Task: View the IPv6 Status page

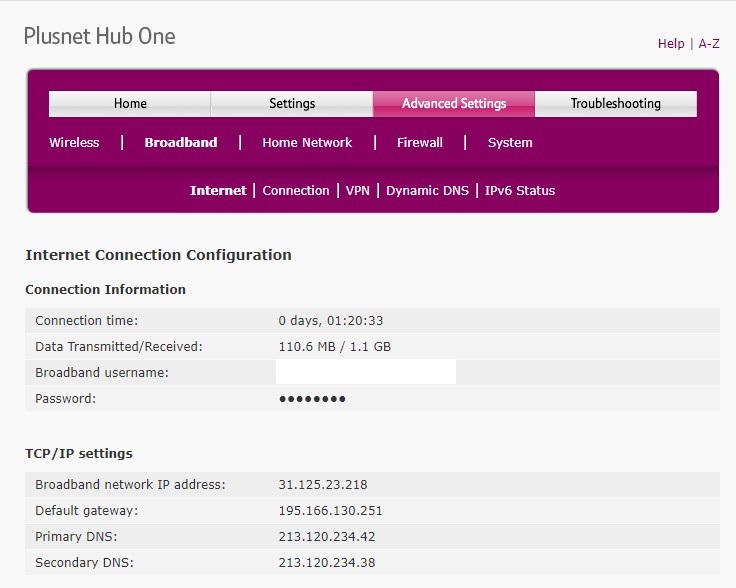Action: [520, 191]
